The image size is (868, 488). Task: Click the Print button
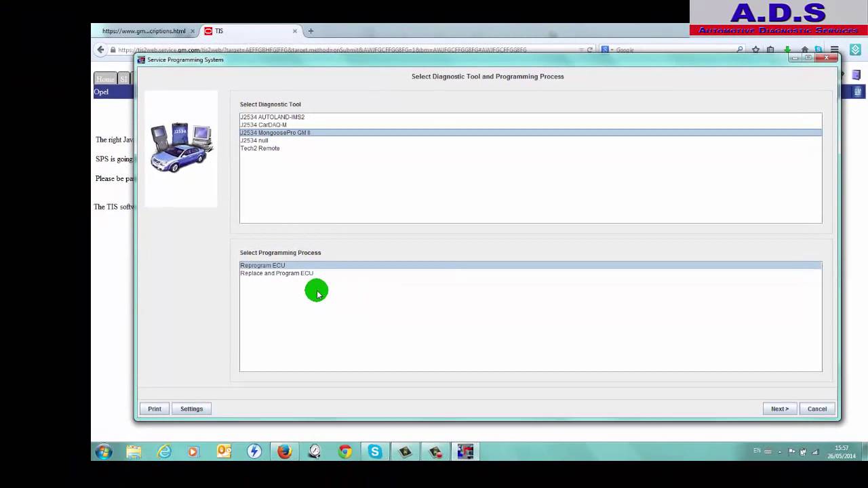[155, 409]
